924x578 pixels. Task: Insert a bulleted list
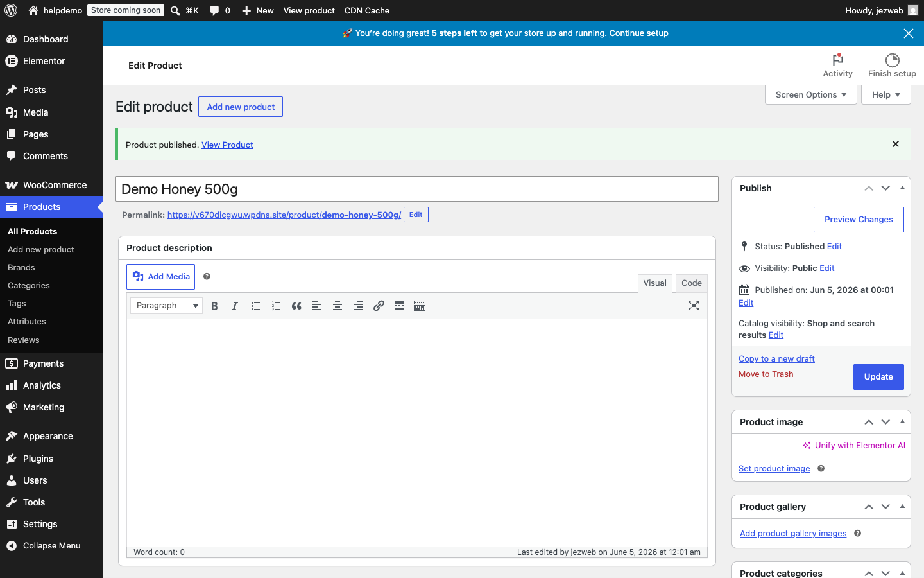(x=255, y=306)
